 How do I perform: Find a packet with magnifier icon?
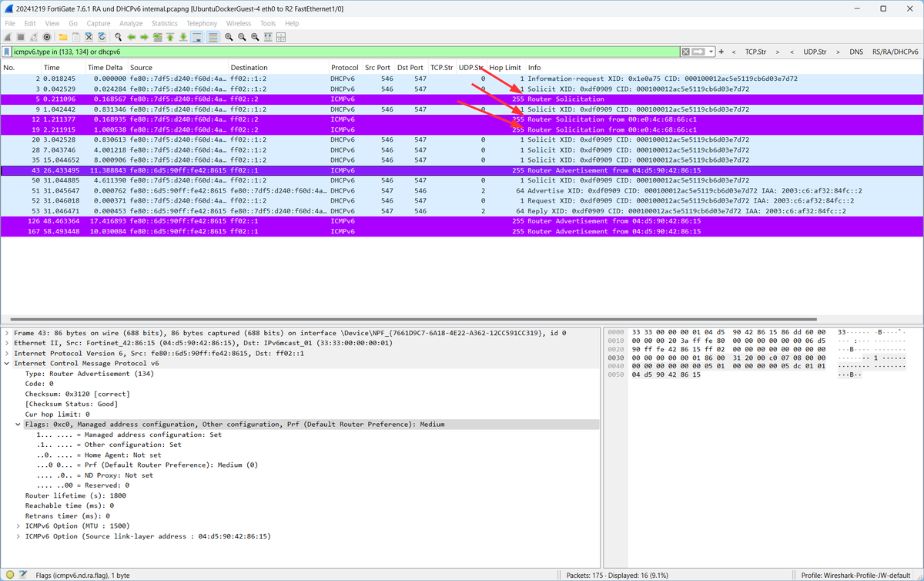[x=118, y=36]
